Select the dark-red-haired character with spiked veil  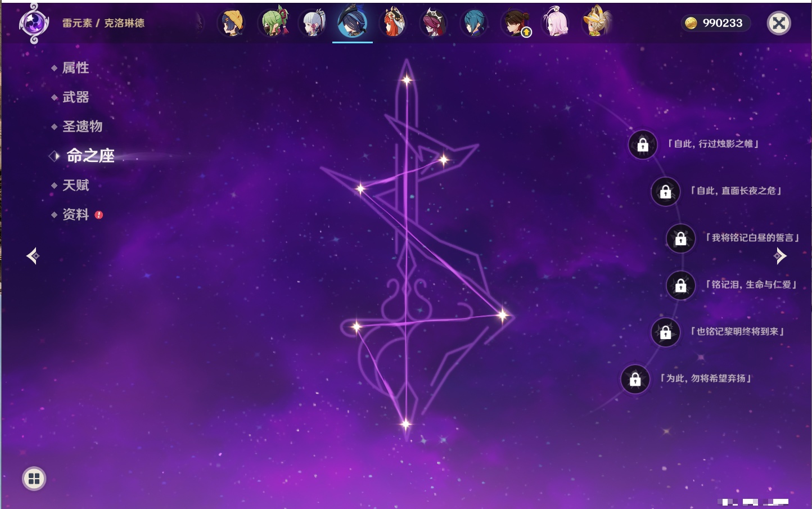tap(434, 23)
